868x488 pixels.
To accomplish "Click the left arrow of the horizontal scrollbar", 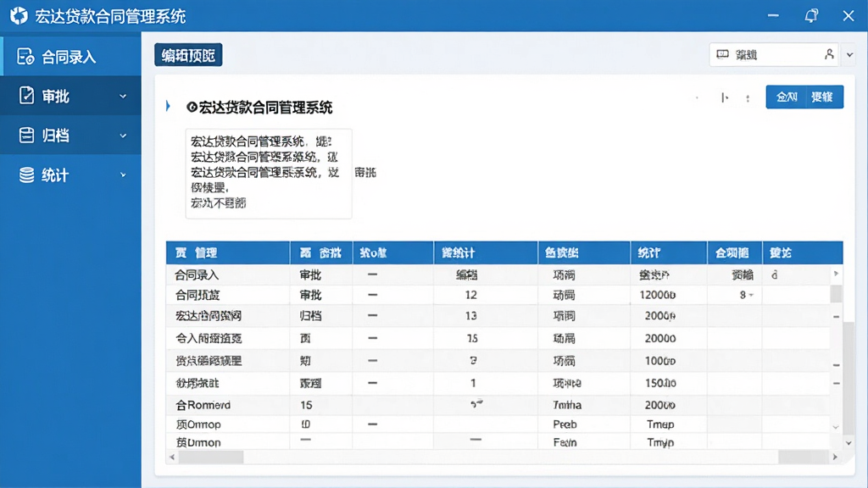I will [x=172, y=457].
